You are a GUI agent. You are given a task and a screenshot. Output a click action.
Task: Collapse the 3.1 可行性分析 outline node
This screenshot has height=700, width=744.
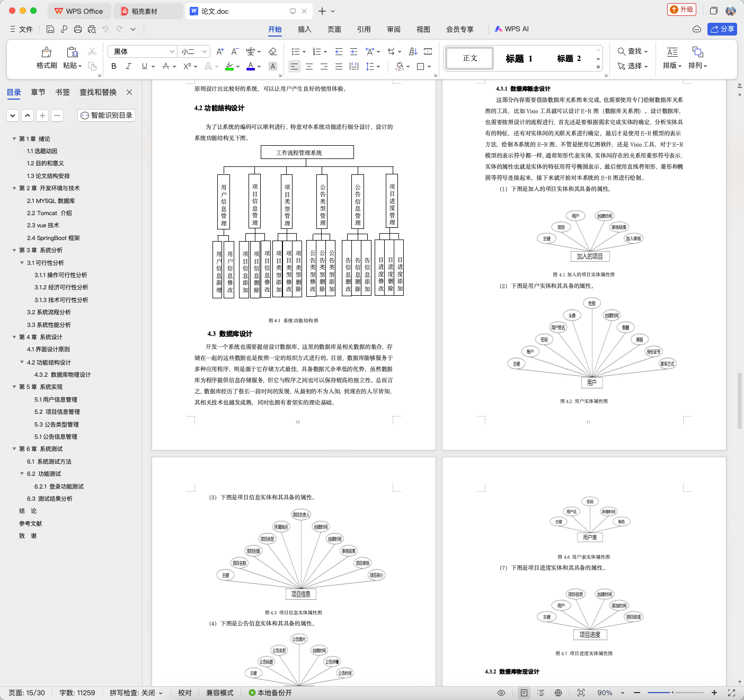(22, 263)
